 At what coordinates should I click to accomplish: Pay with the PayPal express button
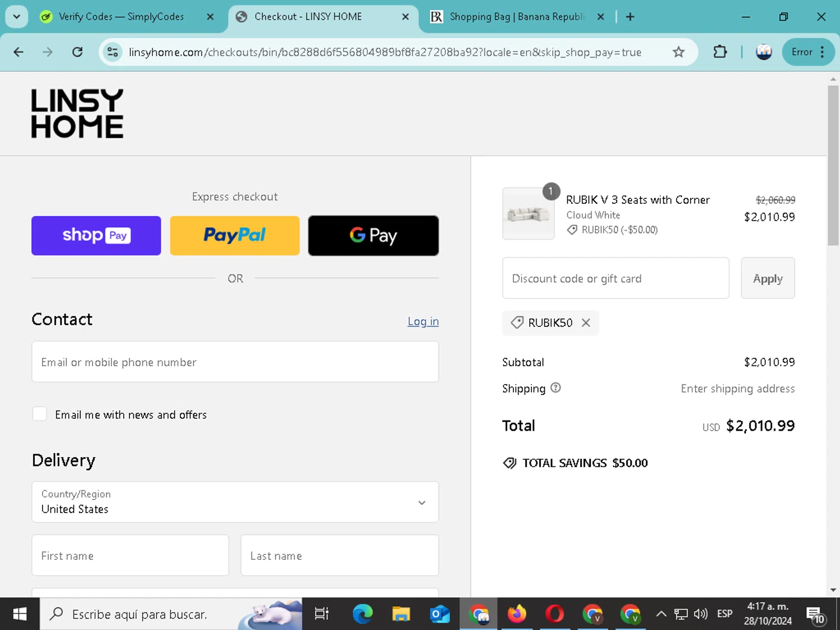point(235,236)
